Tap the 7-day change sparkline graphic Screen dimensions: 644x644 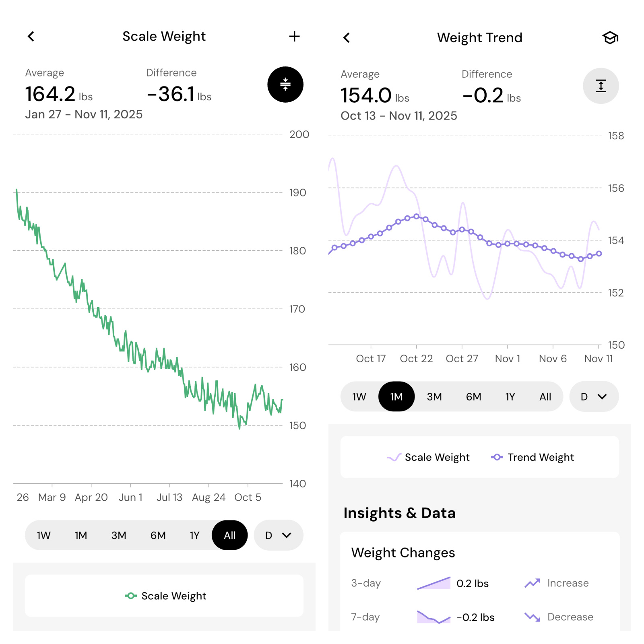click(434, 617)
